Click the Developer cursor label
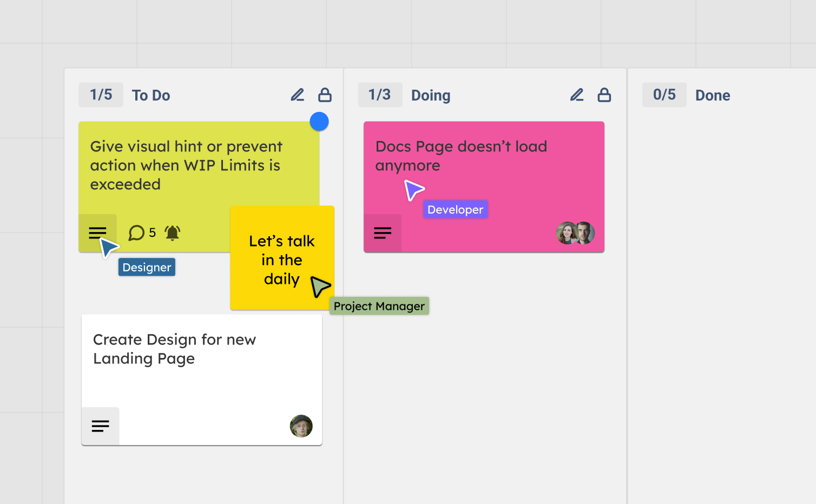 click(456, 209)
